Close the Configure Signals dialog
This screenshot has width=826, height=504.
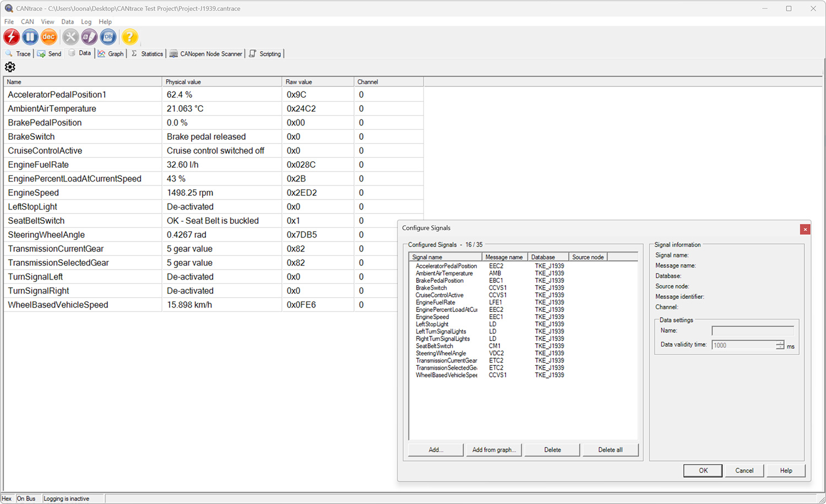tap(805, 229)
